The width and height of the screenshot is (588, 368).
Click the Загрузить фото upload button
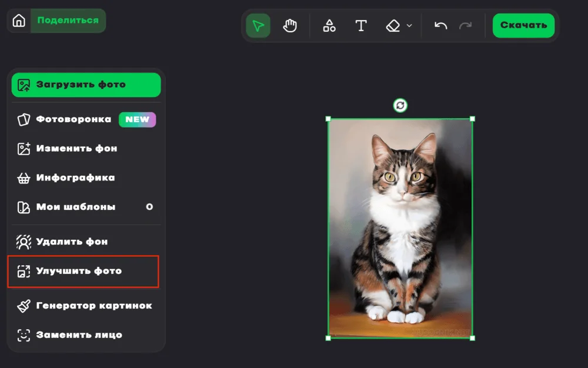[86, 85]
